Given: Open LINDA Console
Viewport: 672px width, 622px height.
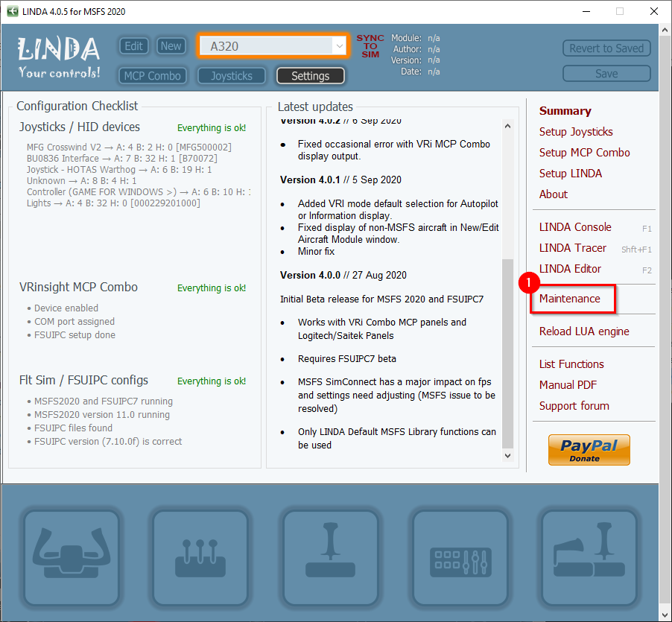Looking at the screenshot, I should point(575,227).
